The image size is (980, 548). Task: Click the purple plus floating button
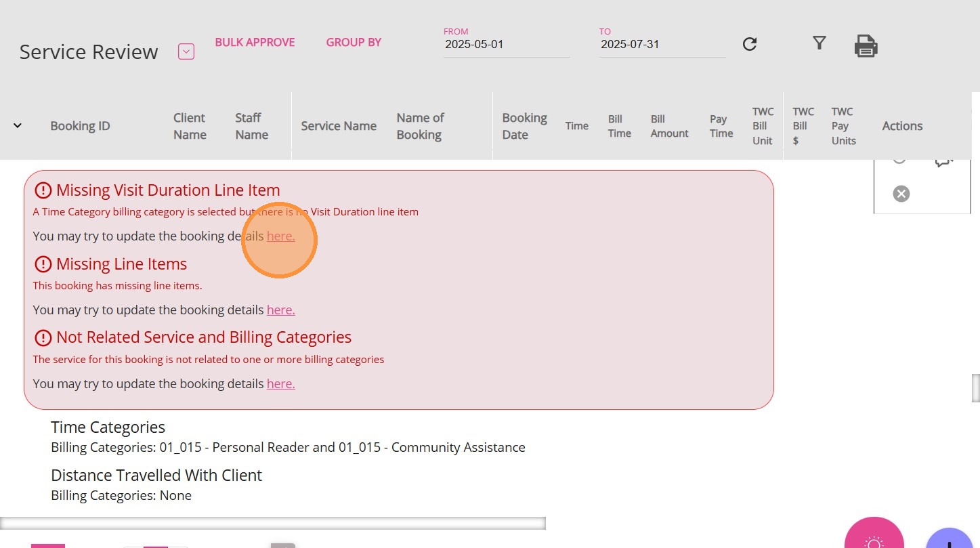[949, 541]
